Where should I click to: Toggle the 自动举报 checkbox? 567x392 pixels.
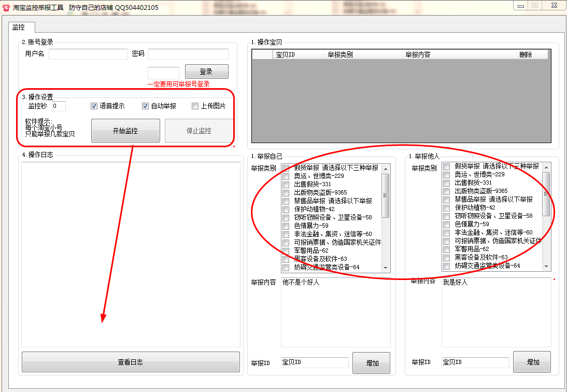[x=145, y=106]
